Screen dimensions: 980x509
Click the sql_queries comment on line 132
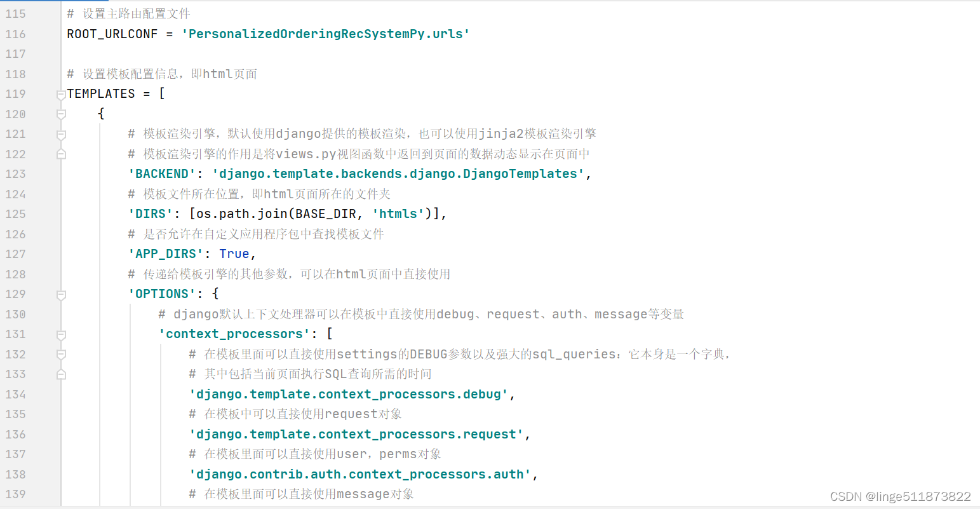point(459,355)
